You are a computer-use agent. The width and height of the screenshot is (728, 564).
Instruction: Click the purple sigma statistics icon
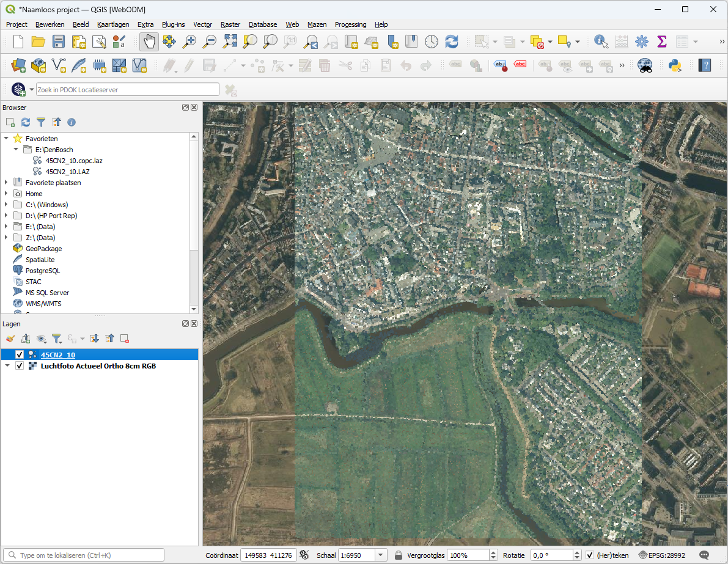pos(661,42)
